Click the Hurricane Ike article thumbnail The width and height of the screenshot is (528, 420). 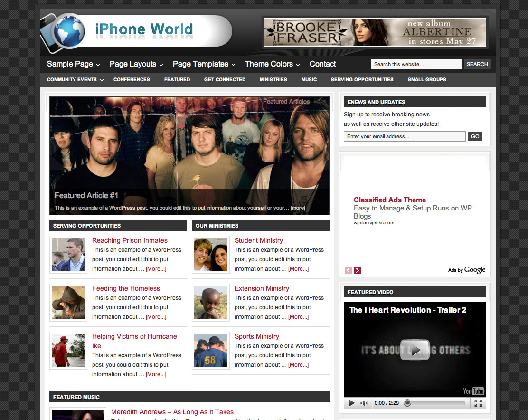[68, 351]
